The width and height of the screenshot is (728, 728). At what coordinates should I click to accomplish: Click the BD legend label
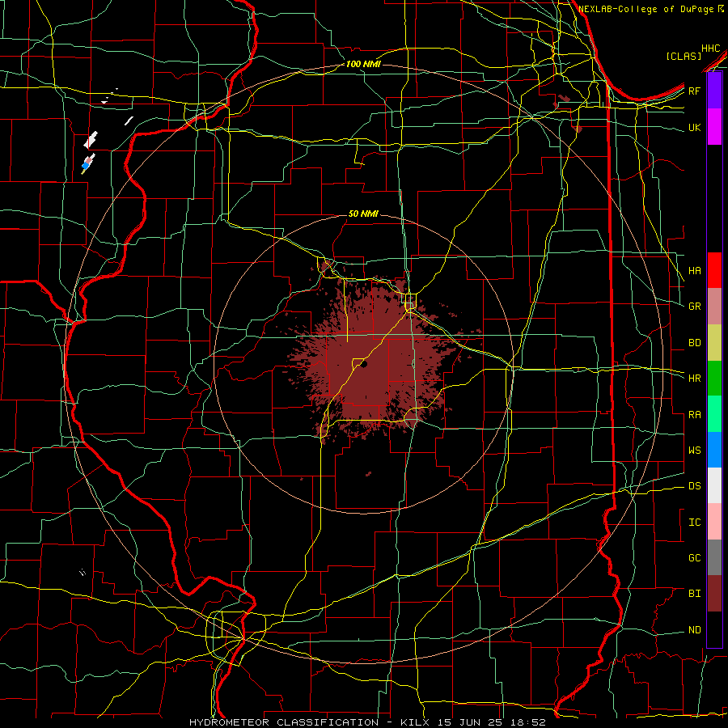tap(695, 343)
